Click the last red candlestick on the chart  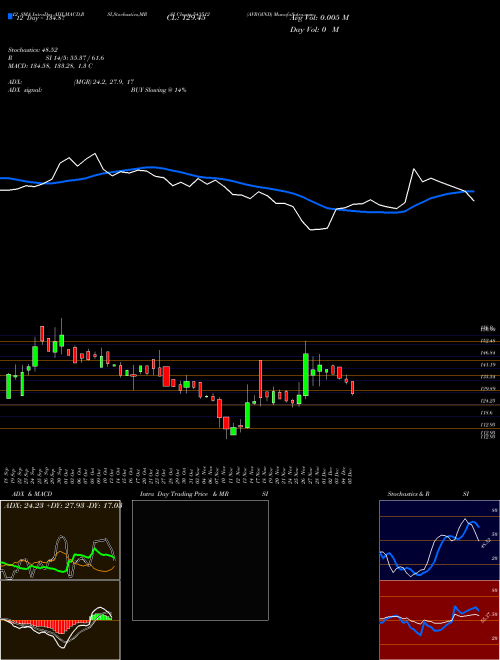(352, 388)
